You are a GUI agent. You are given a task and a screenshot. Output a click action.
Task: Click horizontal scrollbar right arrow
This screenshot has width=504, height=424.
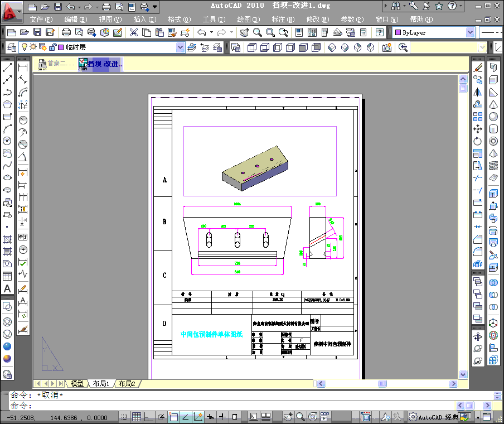pyautogui.click(x=453, y=383)
